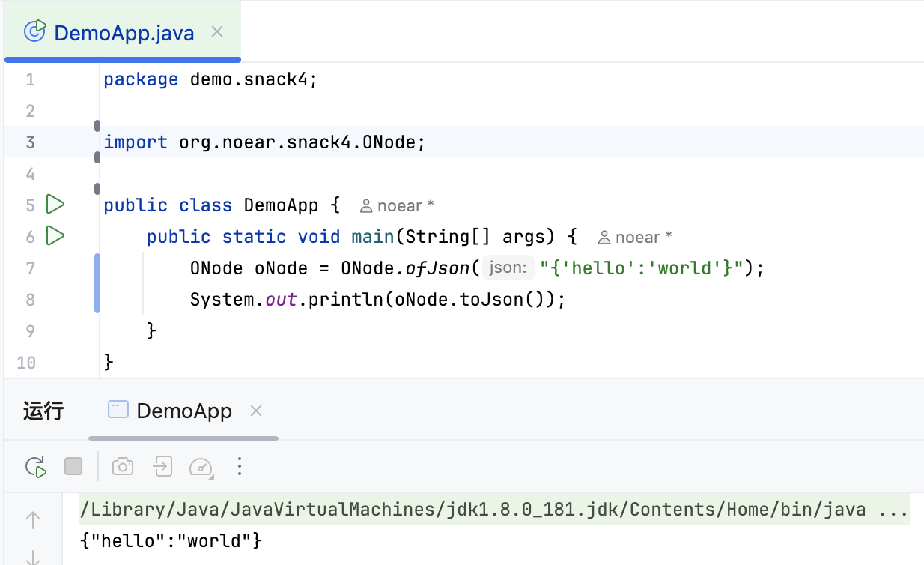The image size is (924, 565).
Task: Expand the folded Java command line ellipsis
Action: coord(893,510)
